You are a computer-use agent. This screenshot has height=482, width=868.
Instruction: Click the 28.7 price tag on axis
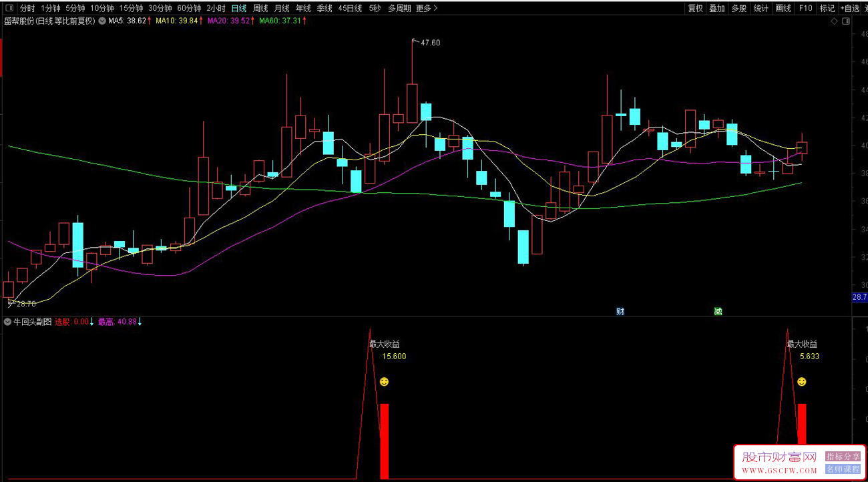point(860,297)
